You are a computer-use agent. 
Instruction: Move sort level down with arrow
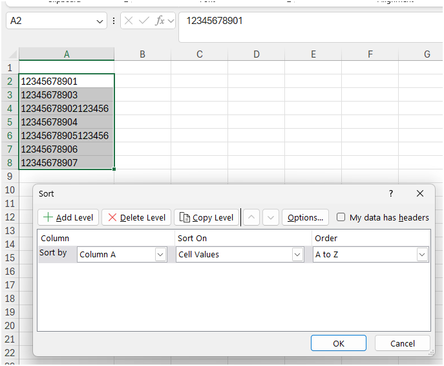coord(271,217)
